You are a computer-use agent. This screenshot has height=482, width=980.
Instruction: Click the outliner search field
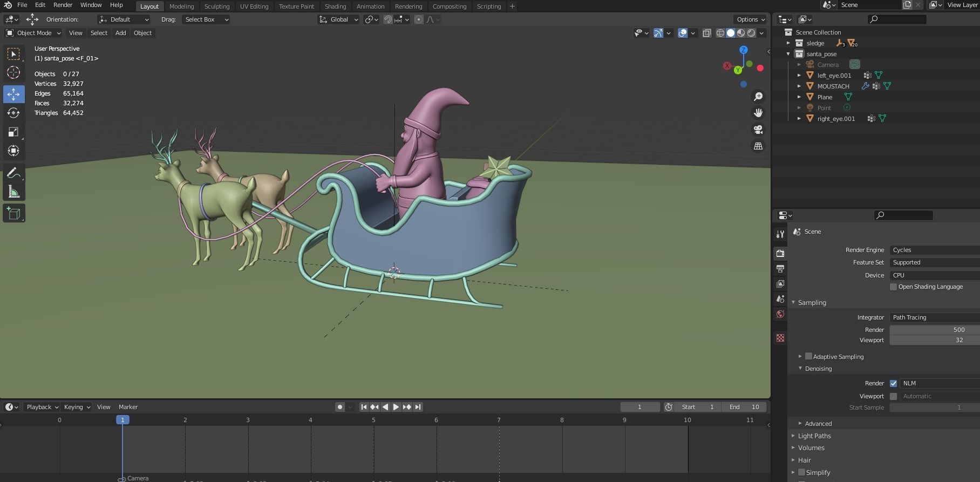[x=897, y=19]
